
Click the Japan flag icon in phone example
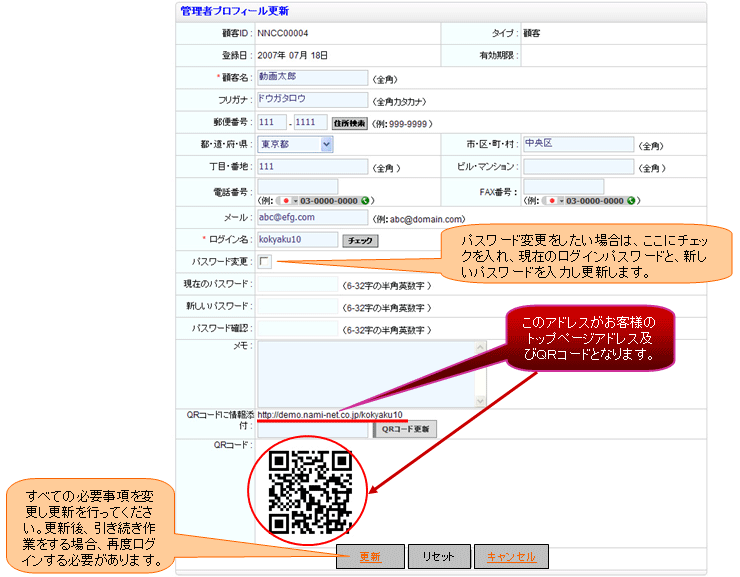[x=286, y=201]
